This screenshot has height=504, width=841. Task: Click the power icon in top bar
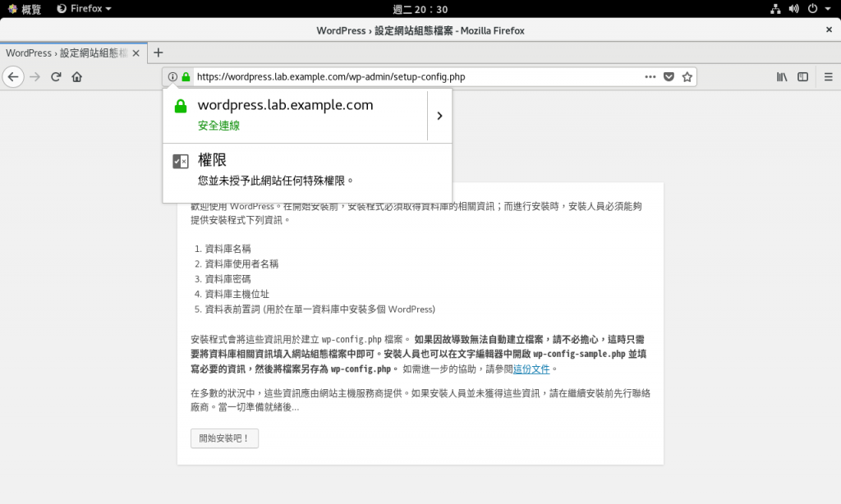click(x=812, y=8)
